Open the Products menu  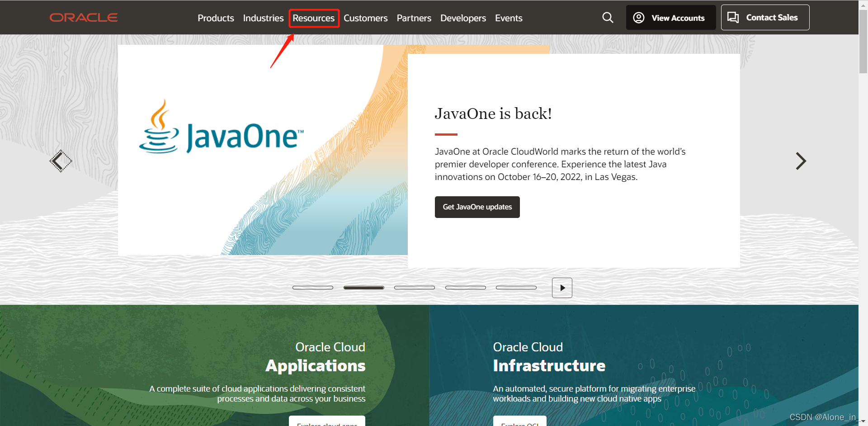[x=216, y=18]
